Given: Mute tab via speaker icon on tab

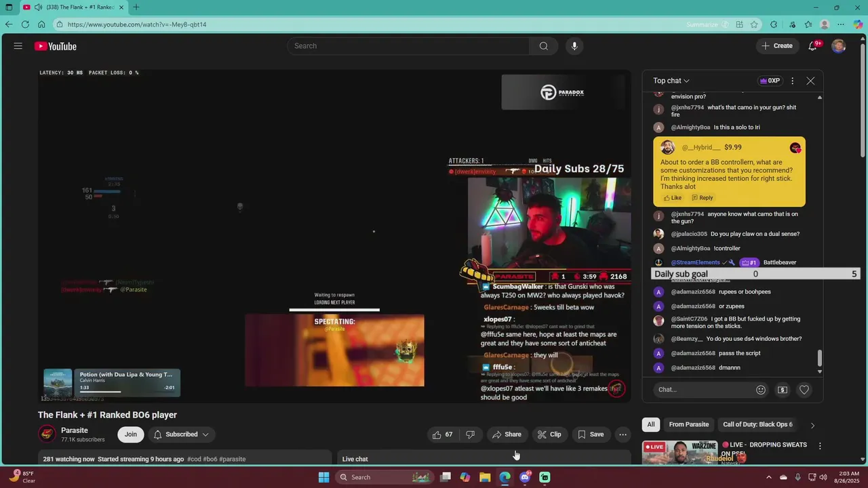Looking at the screenshot, I should tap(38, 7).
